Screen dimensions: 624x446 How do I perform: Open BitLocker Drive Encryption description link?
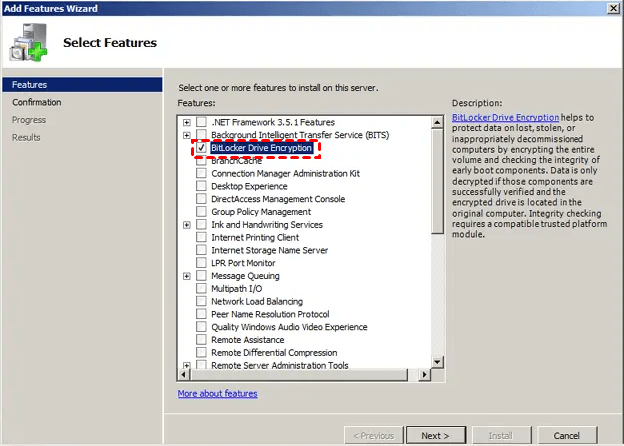505,117
